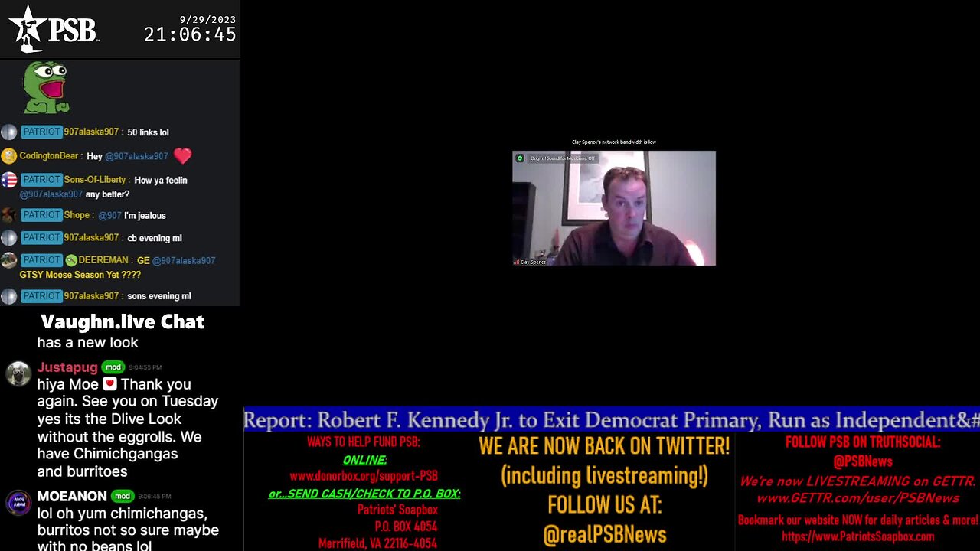Click the @PSBNews TruthSocial handle

(863, 461)
